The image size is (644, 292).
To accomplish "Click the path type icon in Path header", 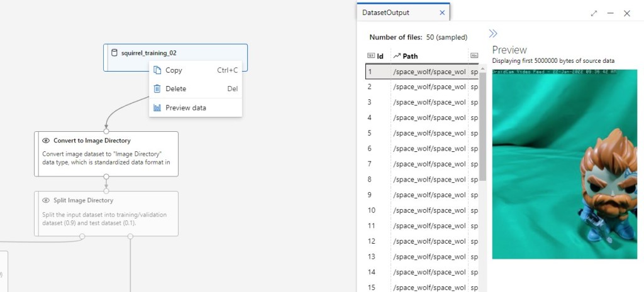I will coord(397,56).
